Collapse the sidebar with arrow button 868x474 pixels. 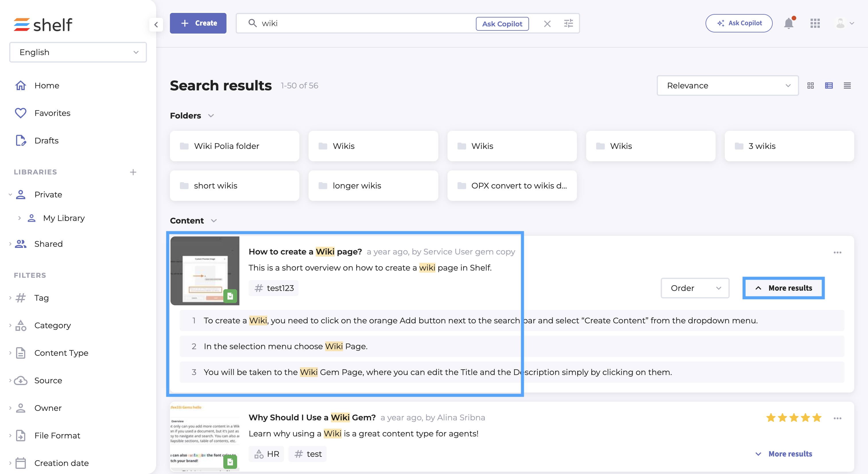pyautogui.click(x=156, y=24)
